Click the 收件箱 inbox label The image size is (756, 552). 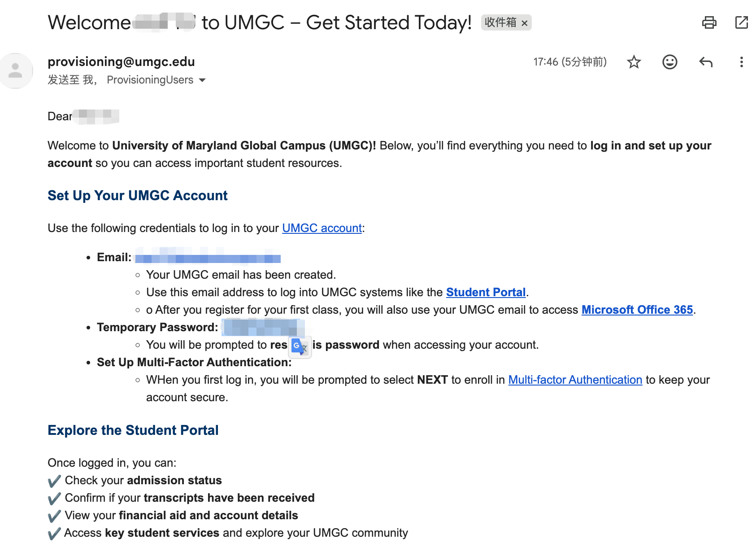[500, 22]
